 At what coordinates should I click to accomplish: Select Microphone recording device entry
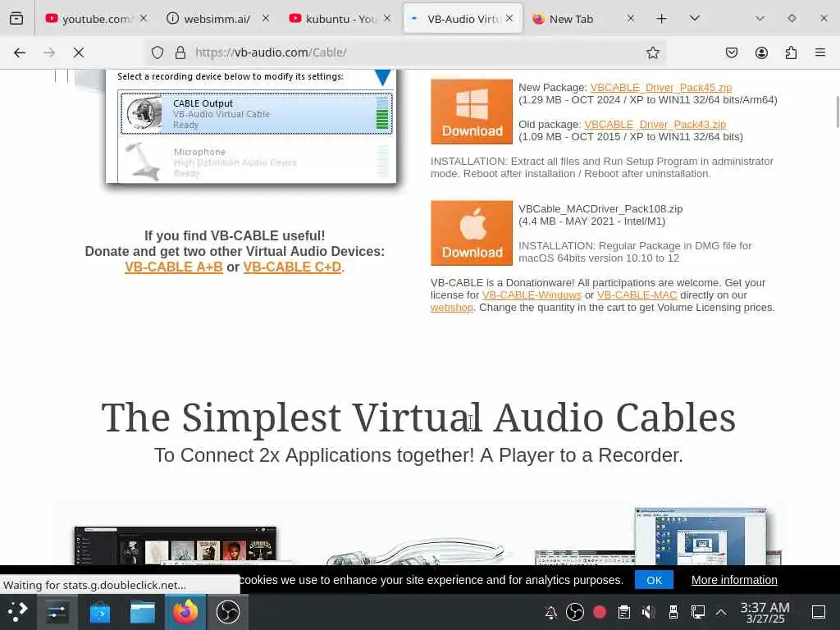coord(257,161)
